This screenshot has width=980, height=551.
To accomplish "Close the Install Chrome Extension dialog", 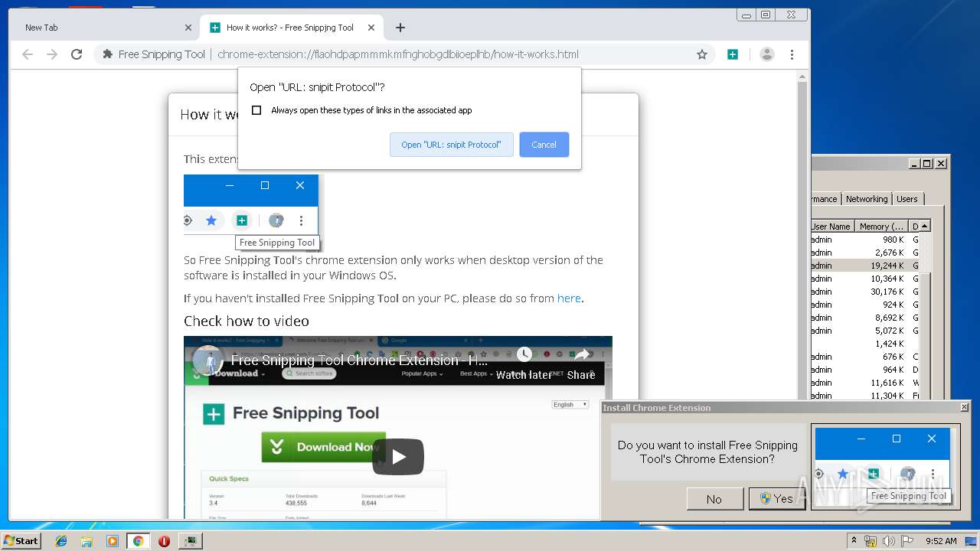I will (964, 407).
